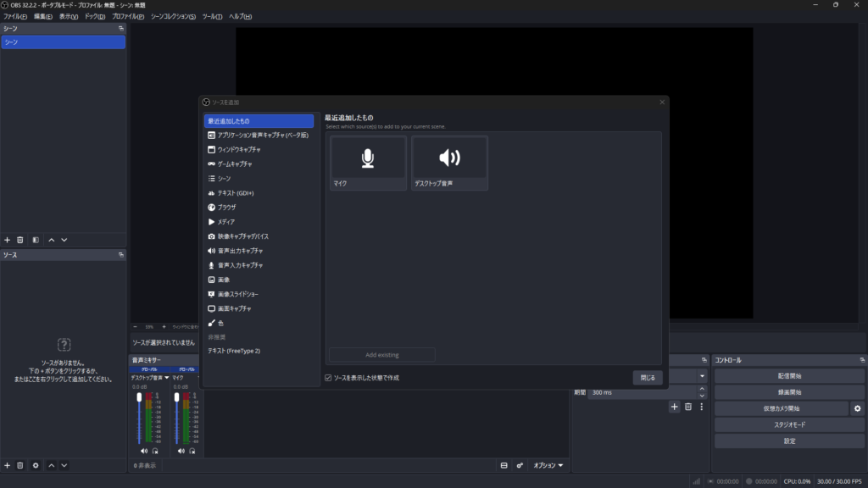
Task: Move source down arrow in ソース panel toolbar
Action: pyautogui.click(x=64, y=465)
